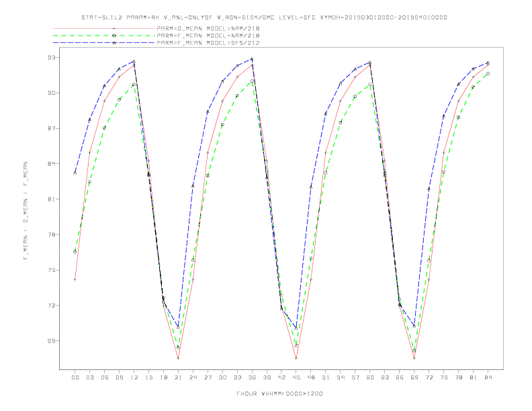Click y-axis tick label 81
Viewport: 532px width, 411px height.
point(51,199)
